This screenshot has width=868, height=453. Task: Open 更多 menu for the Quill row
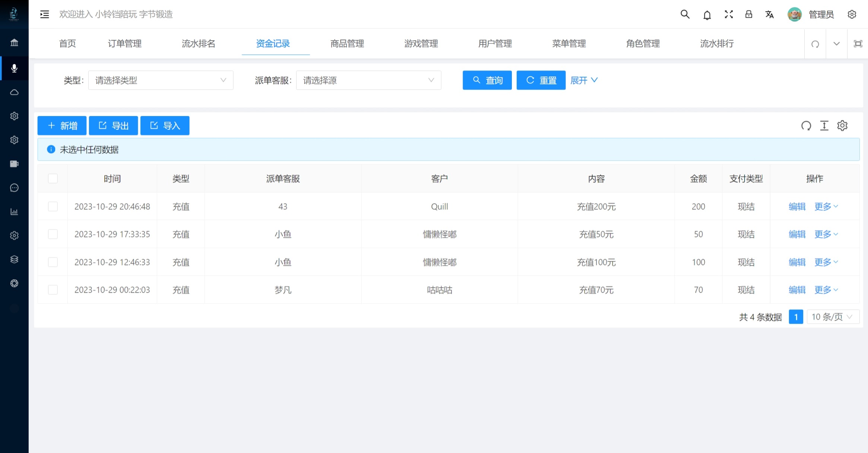(826, 207)
